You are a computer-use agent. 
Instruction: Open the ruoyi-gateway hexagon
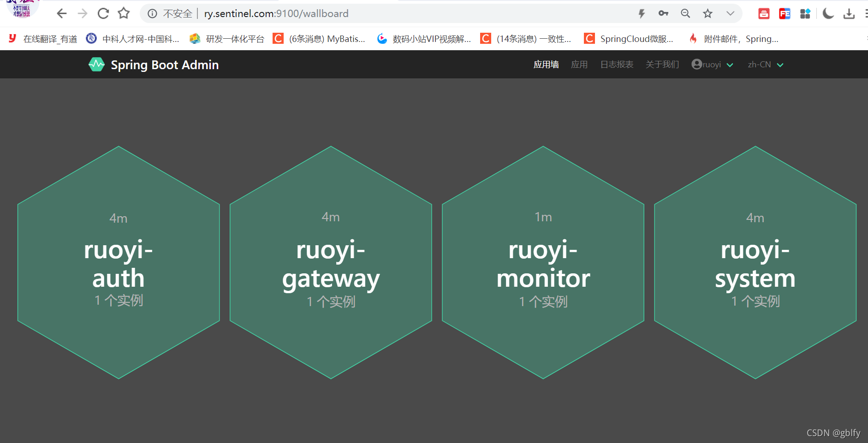tap(331, 262)
